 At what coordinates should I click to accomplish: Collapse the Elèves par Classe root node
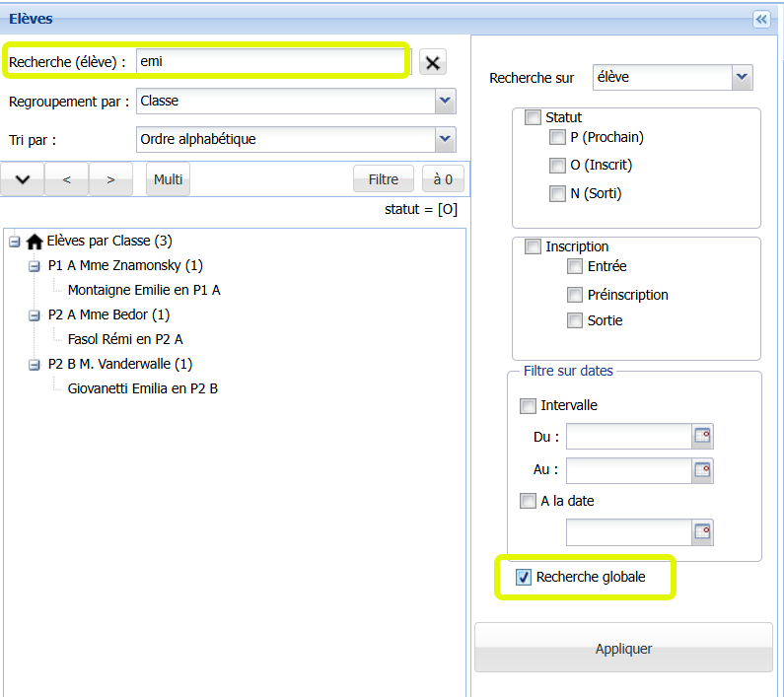click(x=15, y=242)
